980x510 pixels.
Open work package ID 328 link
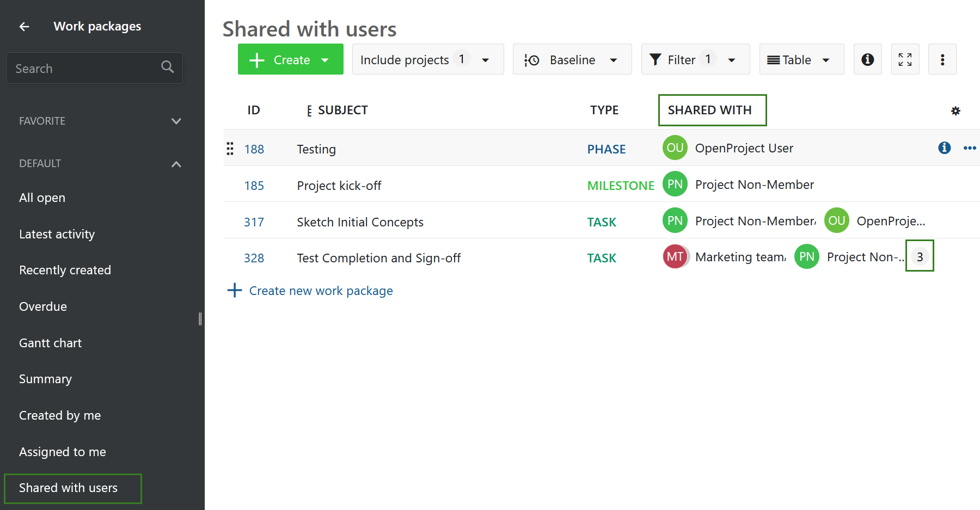click(254, 258)
